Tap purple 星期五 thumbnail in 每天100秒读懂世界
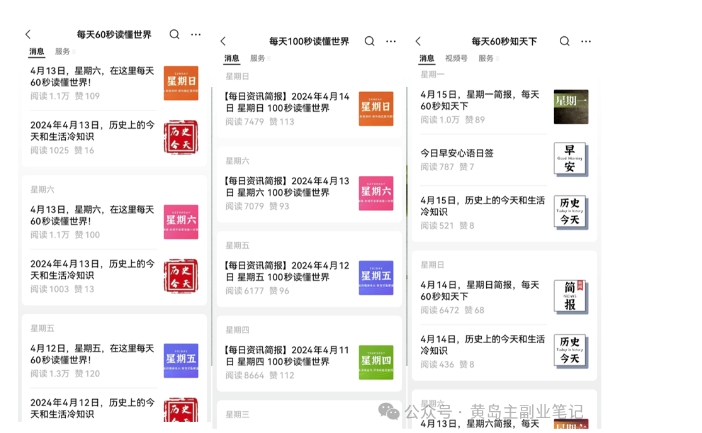The image size is (702, 433). (376, 276)
